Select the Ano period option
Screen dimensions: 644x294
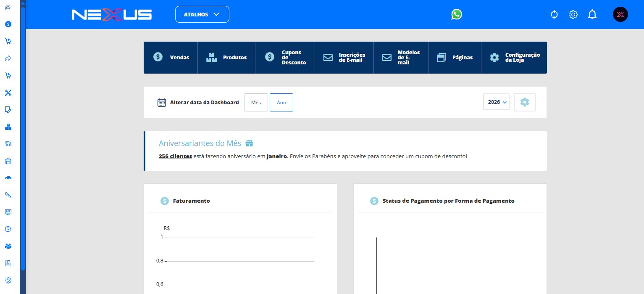pyautogui.click(x=281, y=103)
